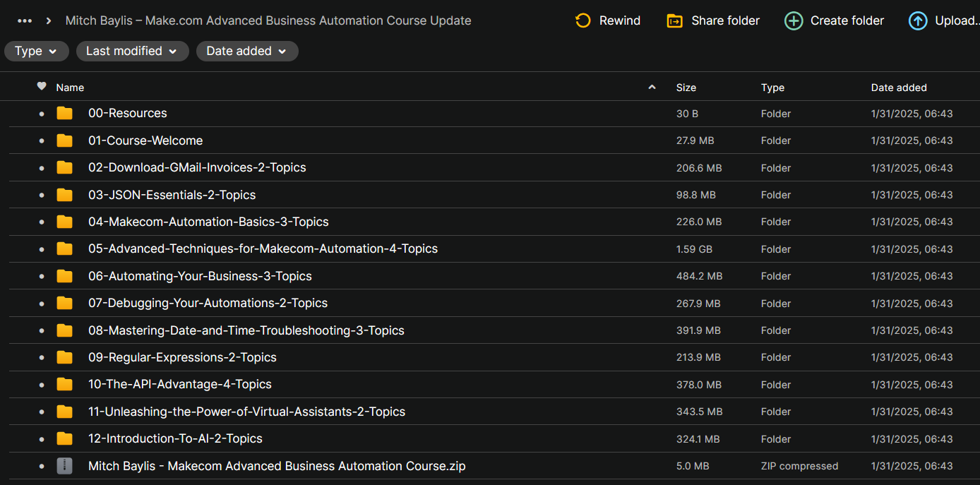Click the Create folder button label
The image size is (980, 485).
point(847,20)
